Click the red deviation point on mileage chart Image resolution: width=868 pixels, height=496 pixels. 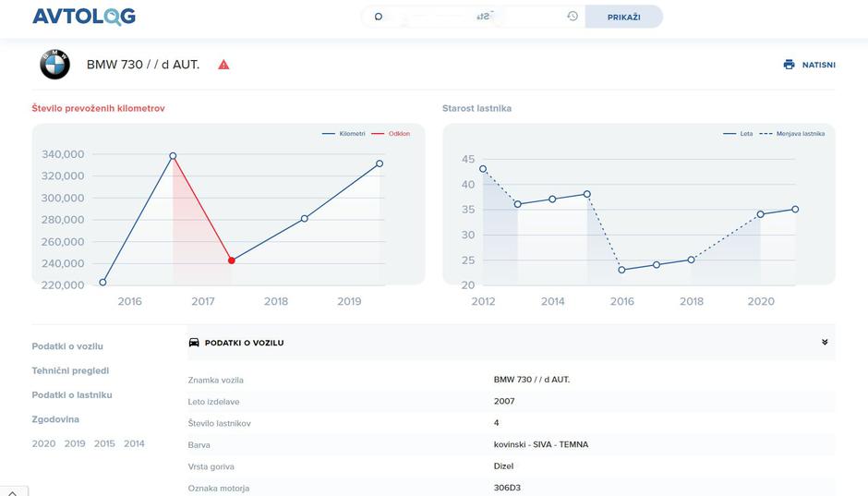pos(232,260)
